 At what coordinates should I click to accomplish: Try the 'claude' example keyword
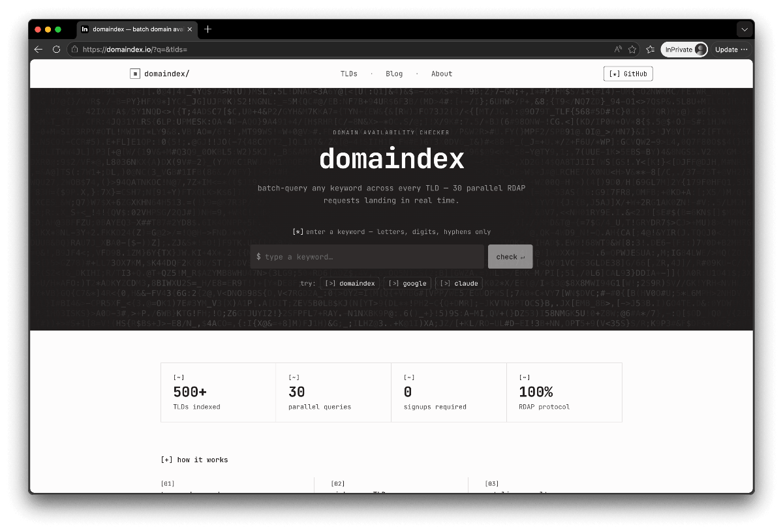pos(459,284)
